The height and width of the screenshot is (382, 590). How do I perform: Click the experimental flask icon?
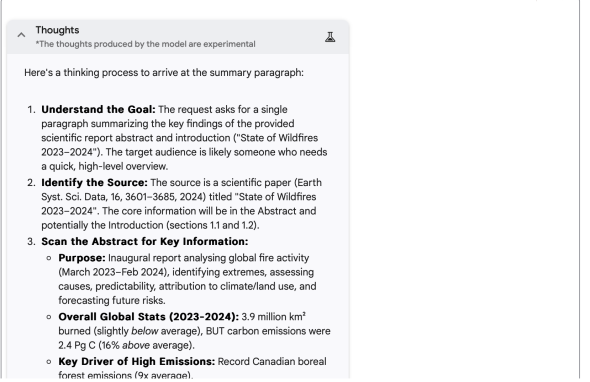coord(330,37)
